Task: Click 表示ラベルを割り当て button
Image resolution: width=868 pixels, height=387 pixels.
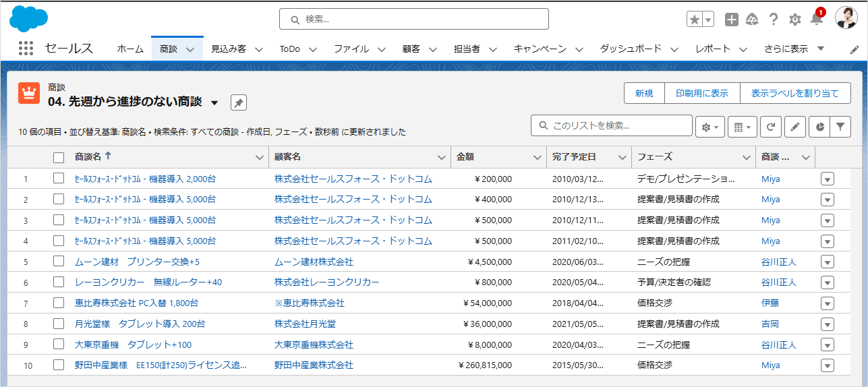Action: (x=795, y=93)
